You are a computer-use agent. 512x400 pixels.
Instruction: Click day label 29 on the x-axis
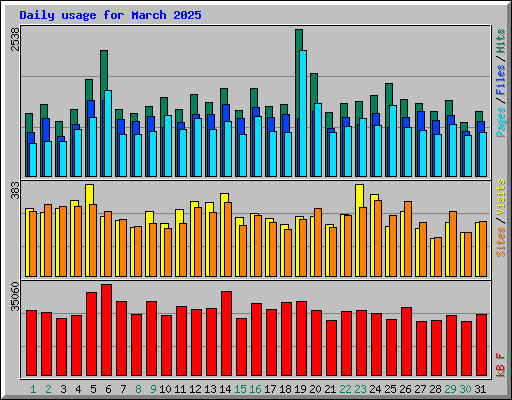[x=450, y=389]
